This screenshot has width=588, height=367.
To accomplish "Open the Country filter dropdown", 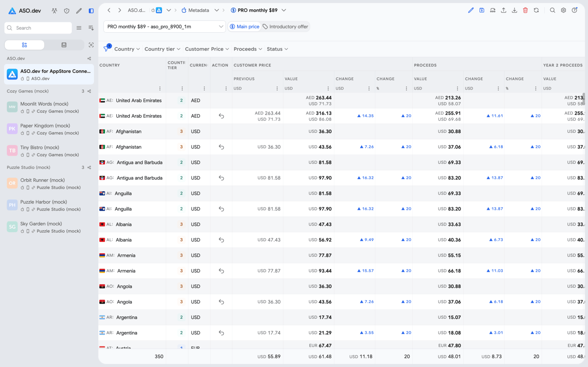I will (x=127, y=49).
